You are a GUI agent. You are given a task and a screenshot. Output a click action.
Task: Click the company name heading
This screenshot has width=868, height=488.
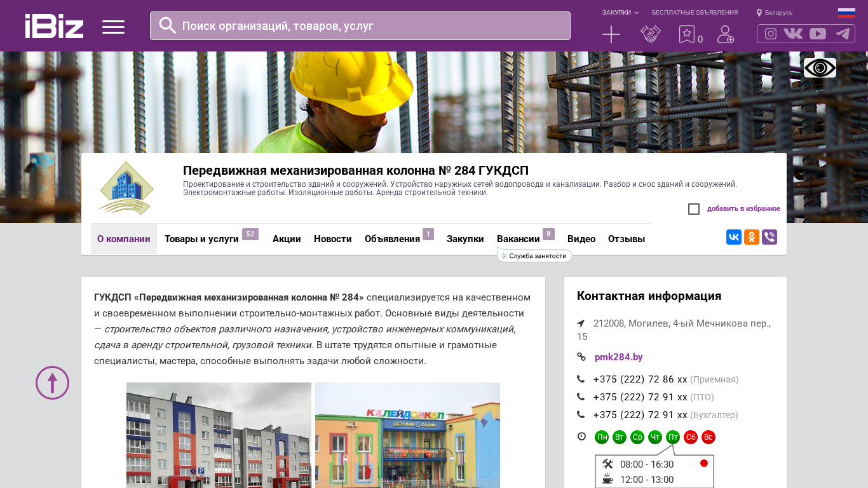[x=356, y=170]
